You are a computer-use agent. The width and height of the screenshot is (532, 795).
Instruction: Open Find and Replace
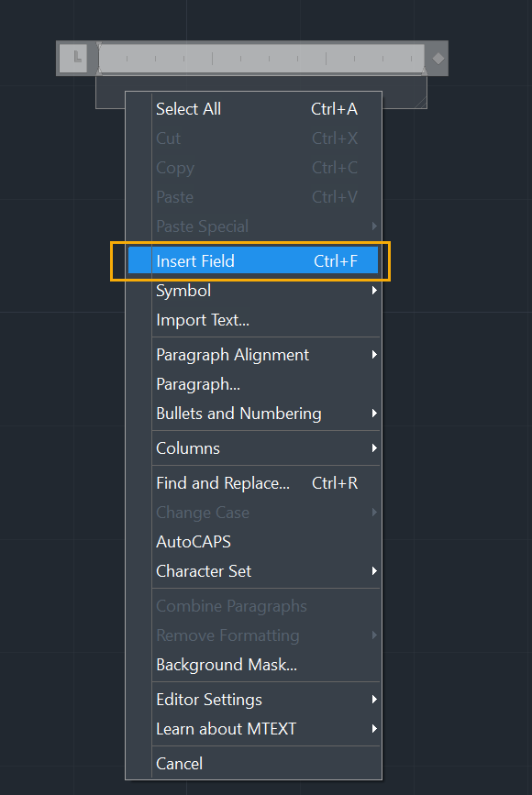253,483
